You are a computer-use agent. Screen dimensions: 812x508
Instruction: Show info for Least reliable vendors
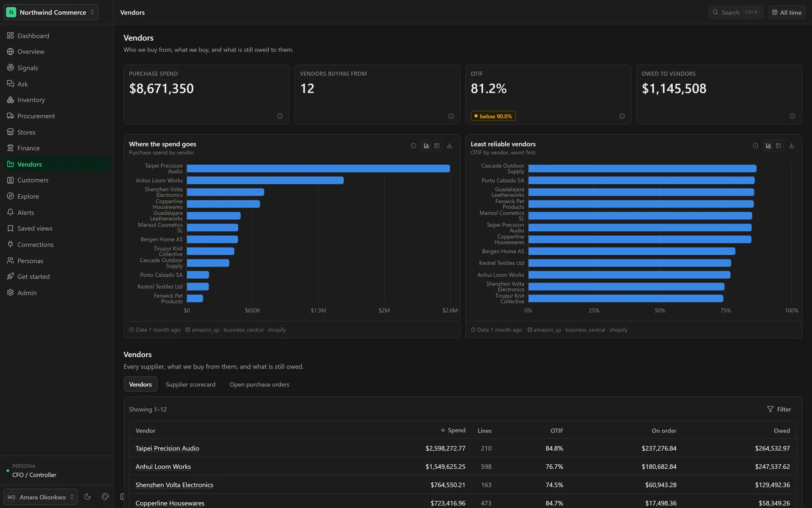pyautogui.click(x=755, y=146)
